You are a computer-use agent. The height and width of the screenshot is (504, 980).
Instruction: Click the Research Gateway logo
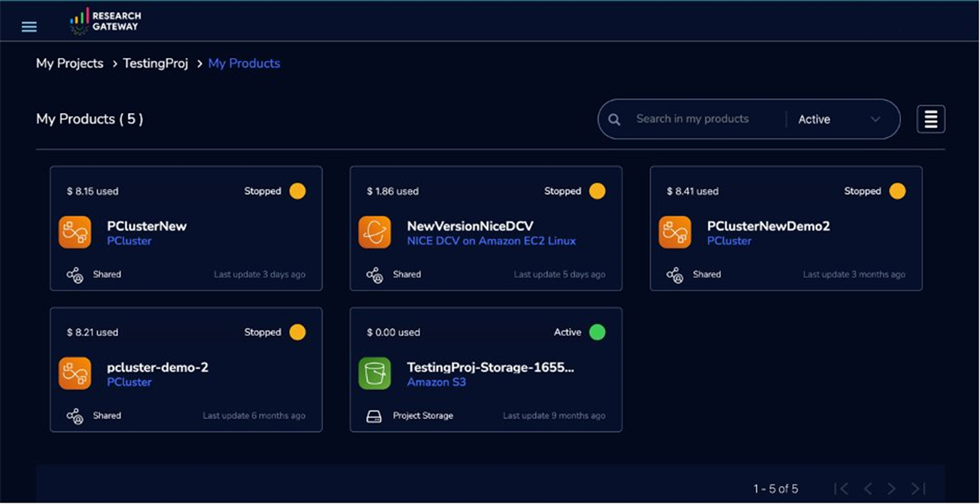[x=105, y=21]
